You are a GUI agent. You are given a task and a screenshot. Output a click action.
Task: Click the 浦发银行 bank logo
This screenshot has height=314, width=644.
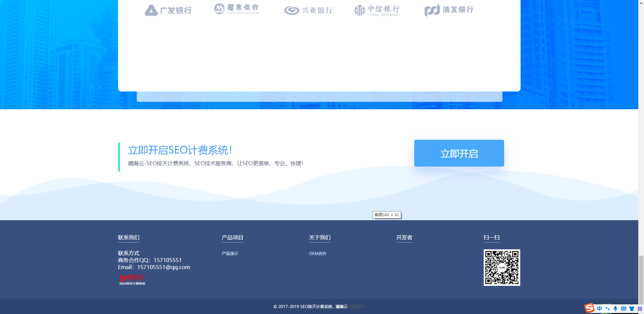pyautogui.click(x=449, y=10)
